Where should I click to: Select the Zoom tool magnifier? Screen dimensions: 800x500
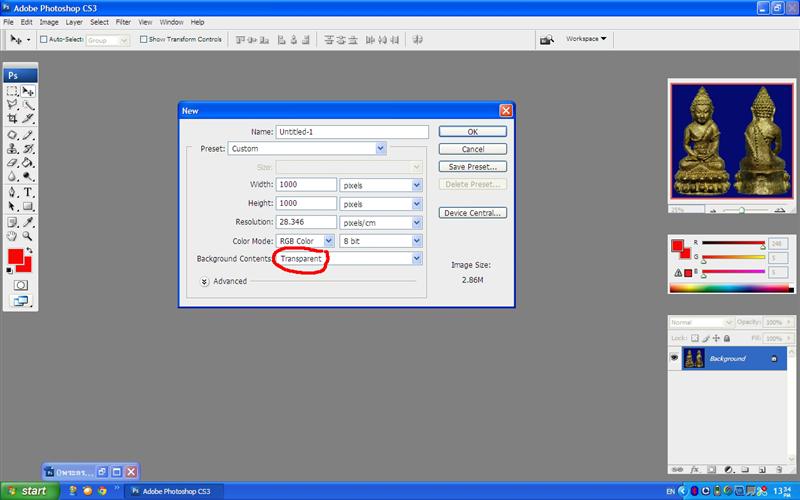pyautogui.click(x=28, y=236)
